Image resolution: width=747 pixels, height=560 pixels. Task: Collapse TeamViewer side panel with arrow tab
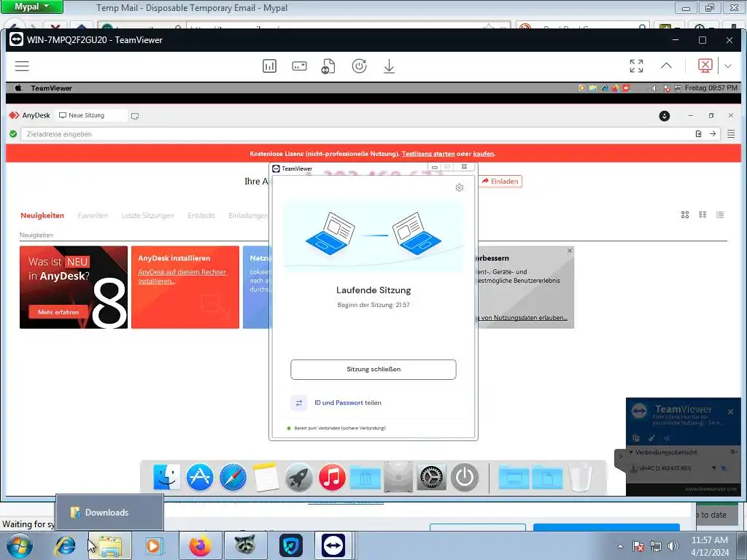pyautogui.click(x=620, y=456)
